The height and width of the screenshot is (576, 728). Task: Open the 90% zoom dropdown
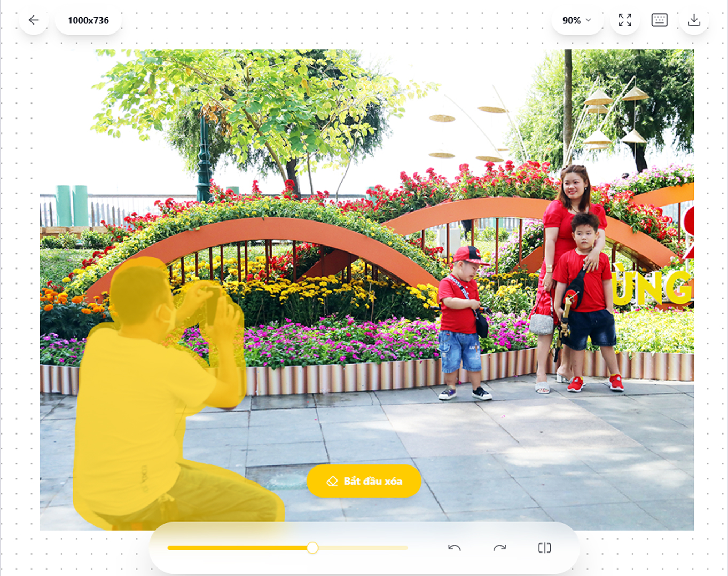576,20
